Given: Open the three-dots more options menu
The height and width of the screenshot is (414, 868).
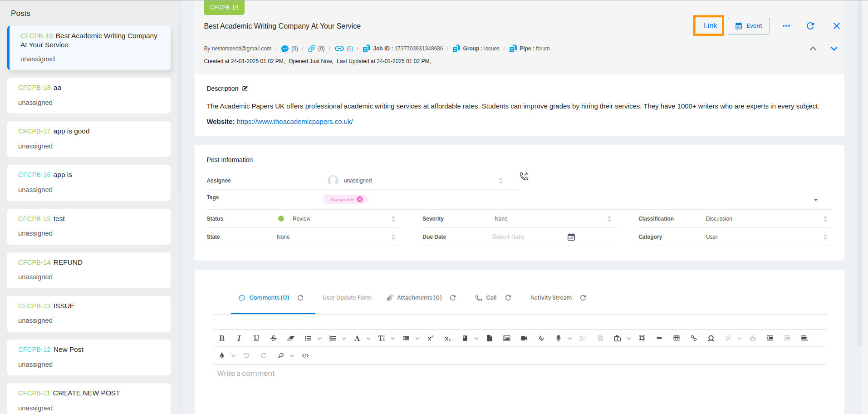Looking at the screenshot, I should [x=786, y=26].
